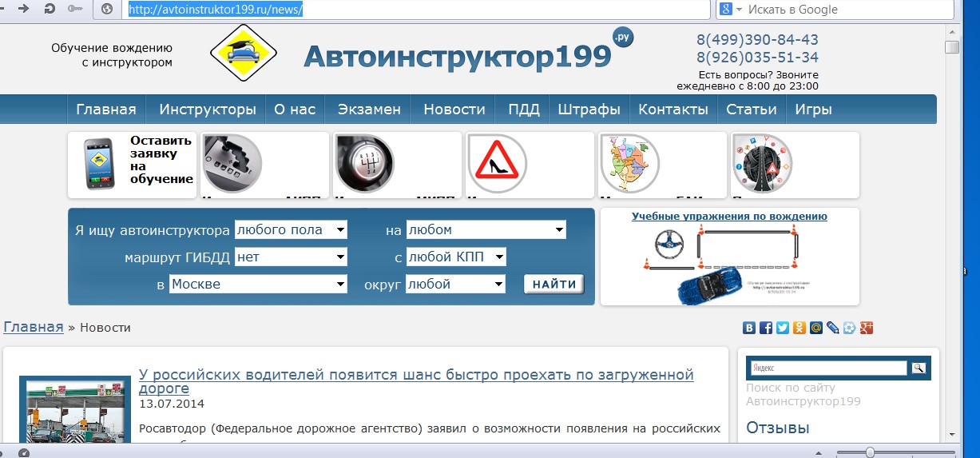Viewport: 980px width, 458px height.
Task: Click the page vertical scrollbar thumb
Action: point(951,47)
